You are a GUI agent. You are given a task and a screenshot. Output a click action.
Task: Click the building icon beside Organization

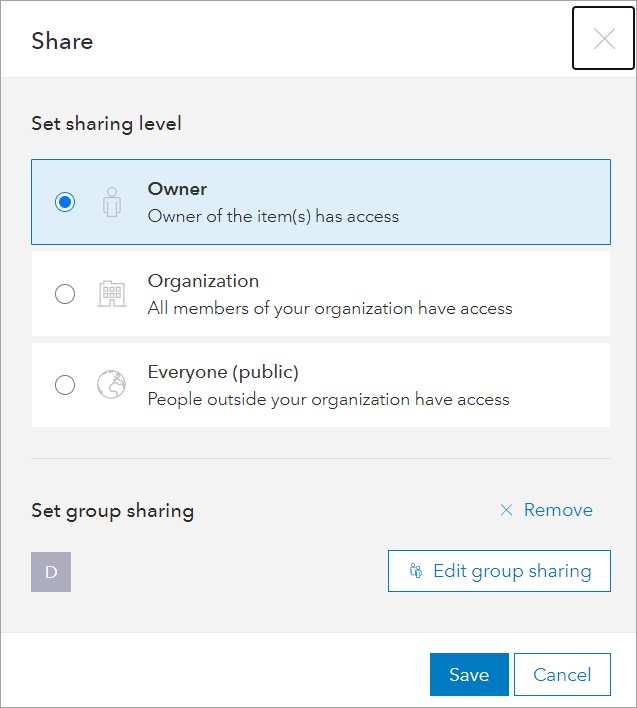111,294
